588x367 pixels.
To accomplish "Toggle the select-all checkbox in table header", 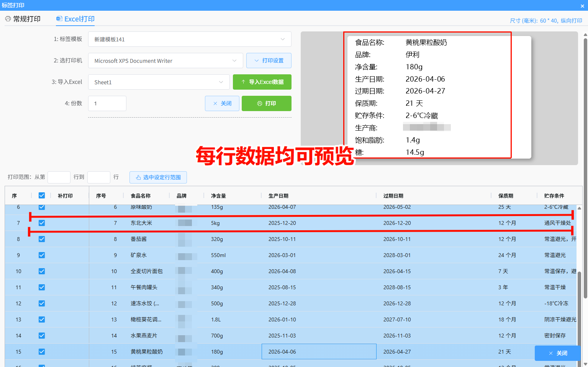I will pyautogui.click(x=42, y=195).
